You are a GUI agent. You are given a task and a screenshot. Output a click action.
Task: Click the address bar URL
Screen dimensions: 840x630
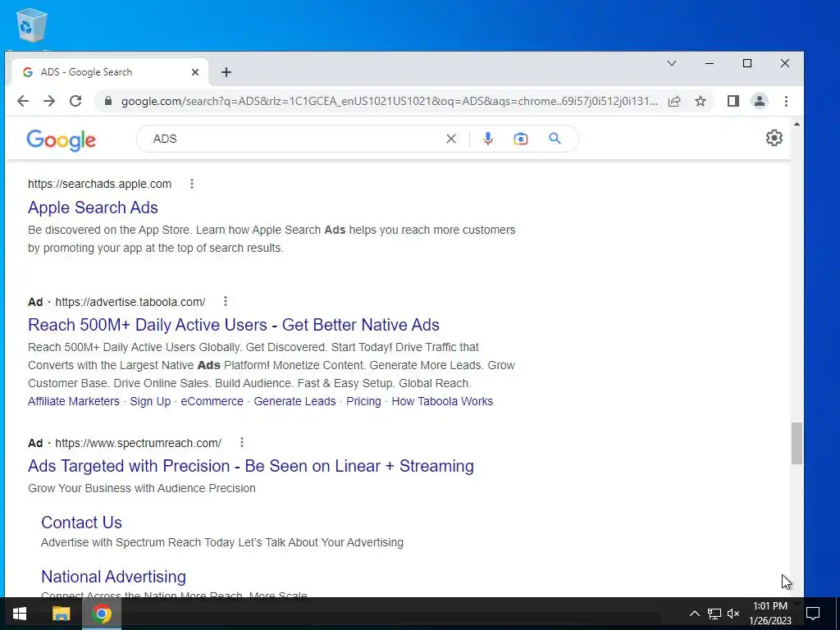coord(390,101)
